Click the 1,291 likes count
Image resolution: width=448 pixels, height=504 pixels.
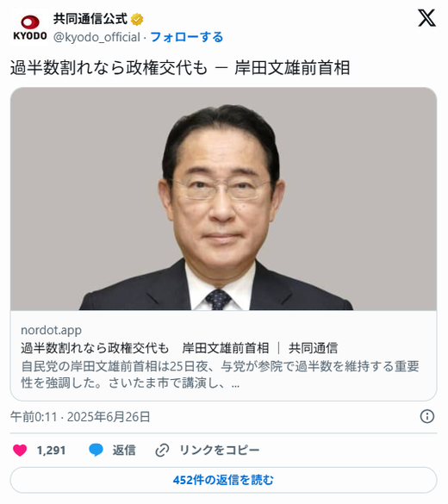[51, 451]
